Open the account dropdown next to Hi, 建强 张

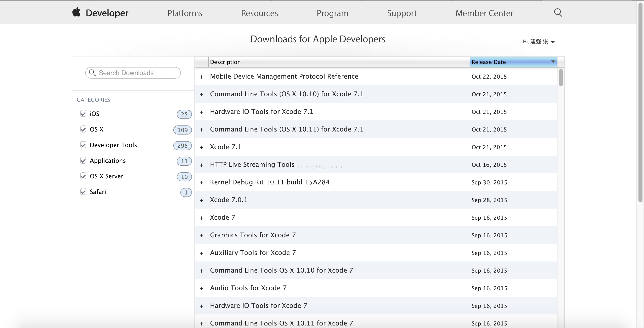(553, 42)
